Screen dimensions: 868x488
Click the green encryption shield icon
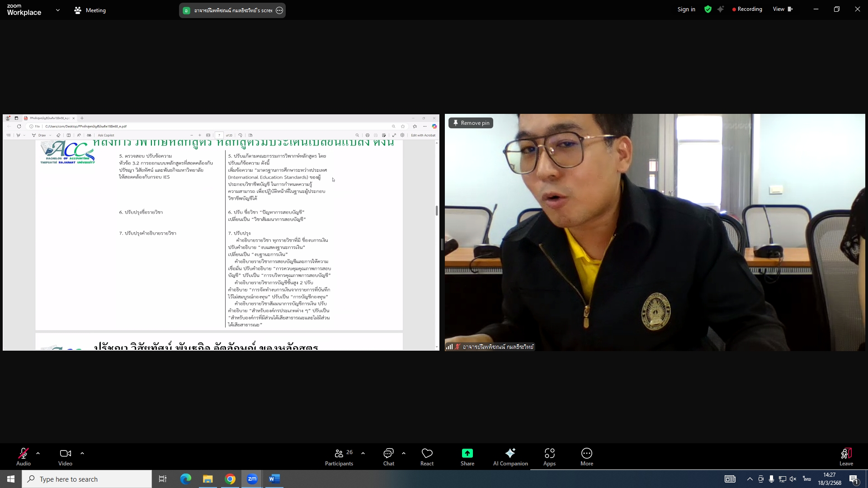tap(708, 9)
